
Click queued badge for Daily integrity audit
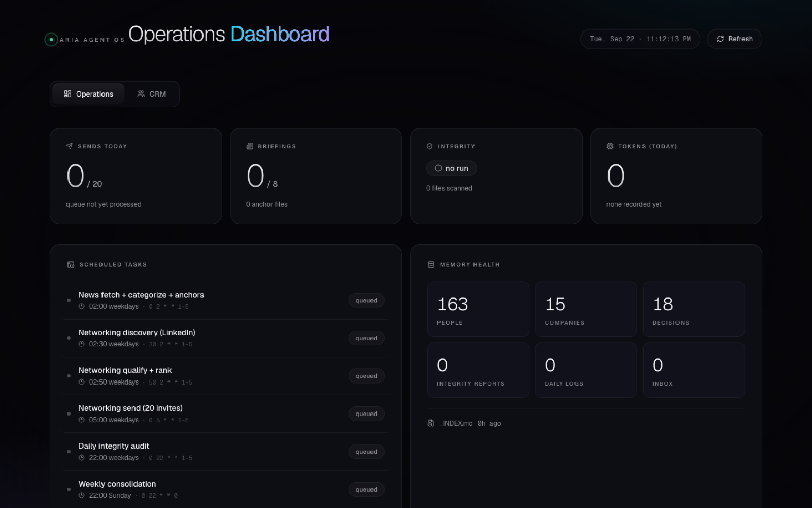click(366, 452)
